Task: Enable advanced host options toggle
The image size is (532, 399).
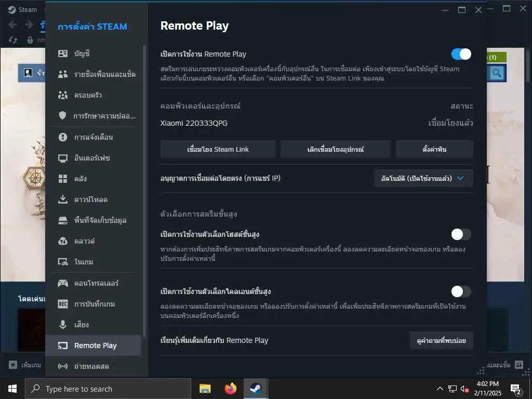Action: click(x=461, y=234)
